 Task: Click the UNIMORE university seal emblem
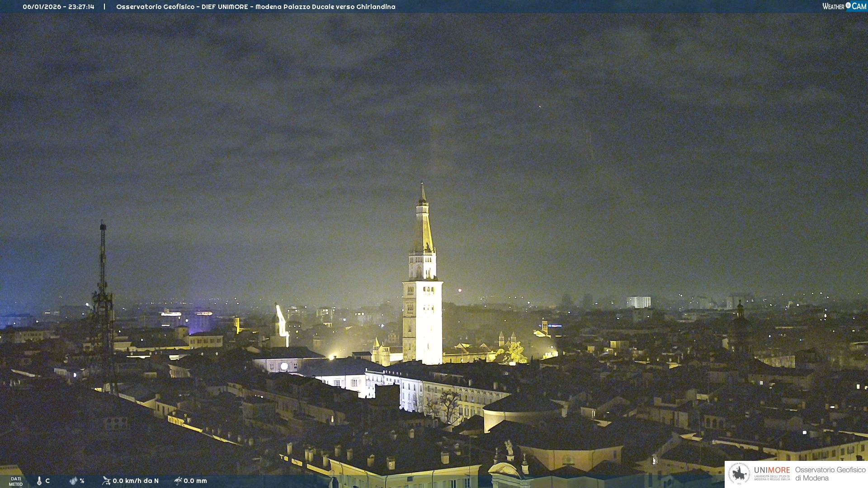[740, 474]
